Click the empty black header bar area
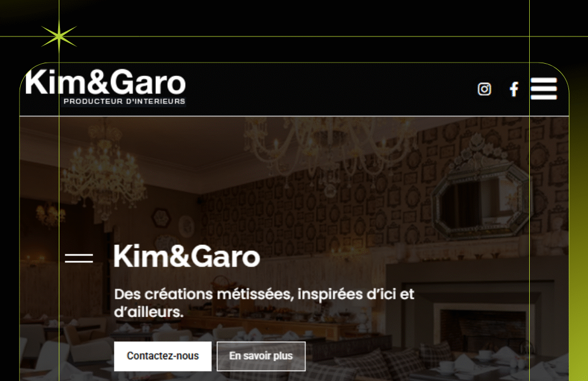Image resolution: width=588 pixels, height=381 pixels. [330, 89]
